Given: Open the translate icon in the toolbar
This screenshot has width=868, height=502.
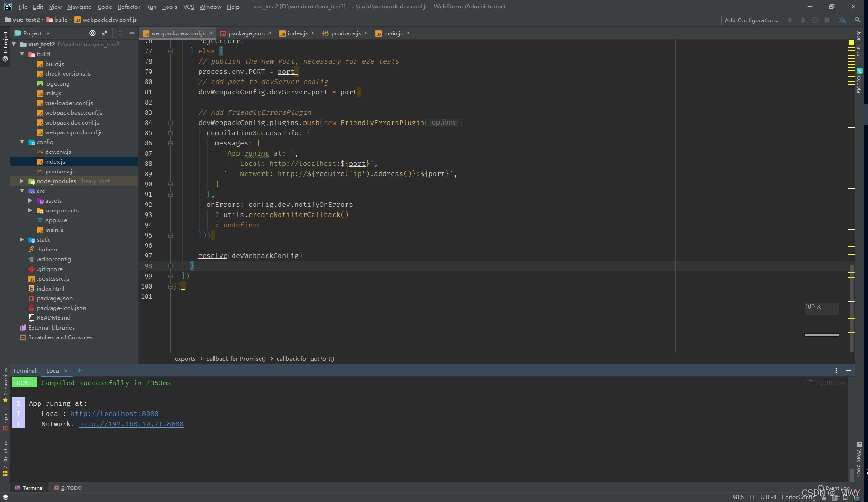Looking at the screenshot, I should tap(843, 20).
